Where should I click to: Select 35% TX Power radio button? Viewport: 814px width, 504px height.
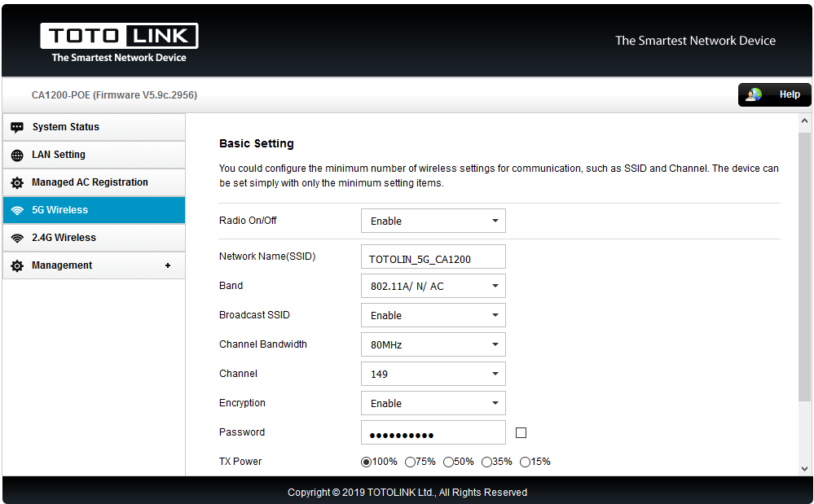pyautogui.click(x=487, y=462)
